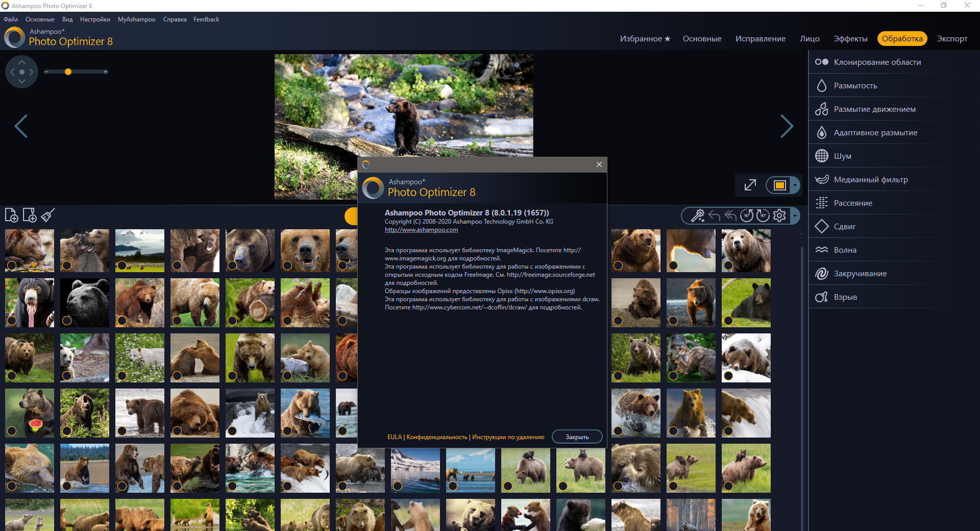The height and width of the screenshot is (531, 980).
Task: Toggle selection circle on first bear thumbnail
Action: click(x=12, y=265)
